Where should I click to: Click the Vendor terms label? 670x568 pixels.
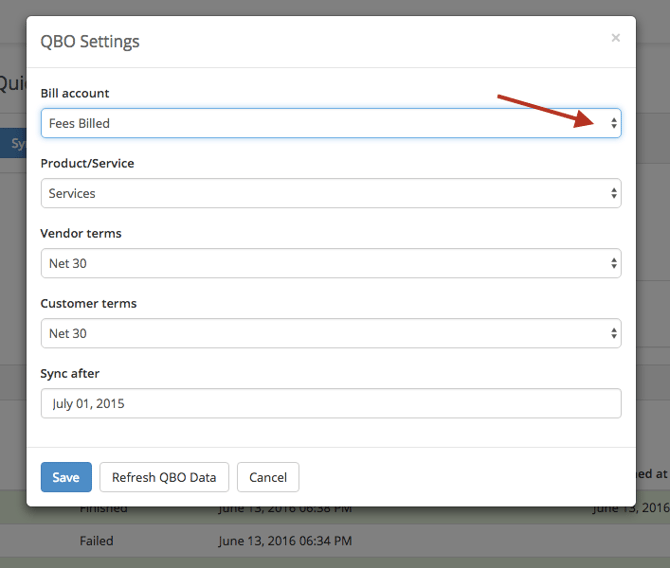[81, 233]
